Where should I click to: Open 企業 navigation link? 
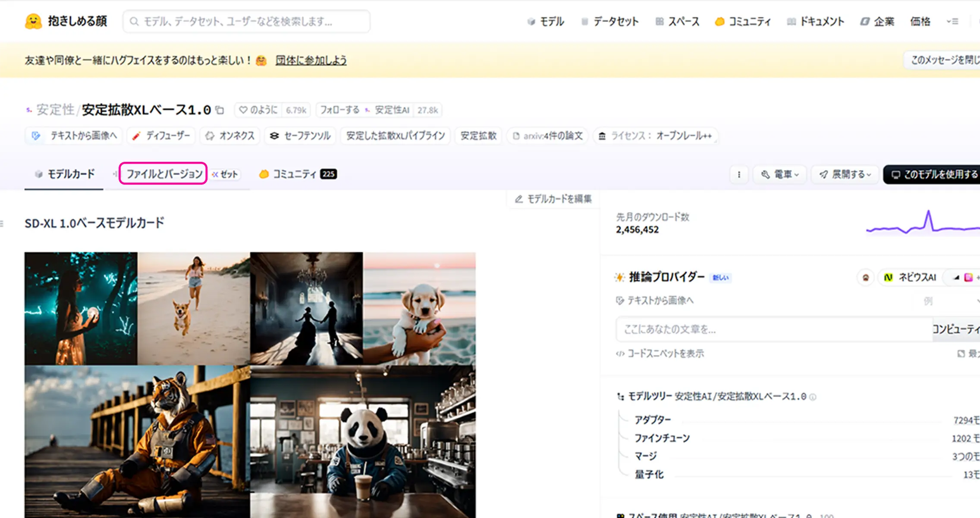(x=877, y=22)
